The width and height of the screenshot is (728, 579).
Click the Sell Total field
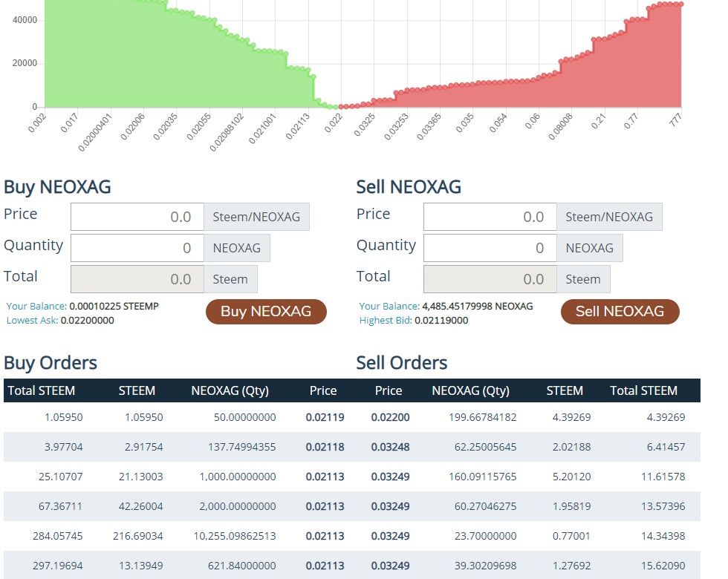click(x=490, y=279)
